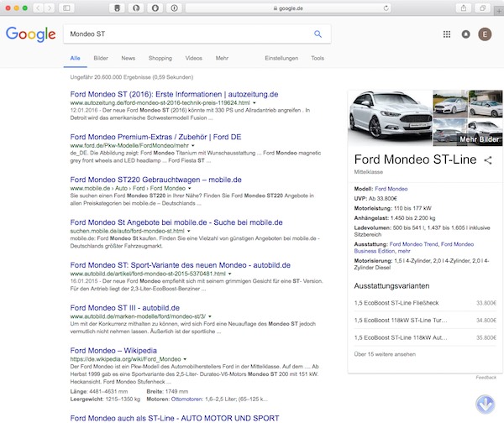The width and height of the screenshot is (504, 423).
Task: Click Ford Mondeo Business Edition link
Action: 414,248
